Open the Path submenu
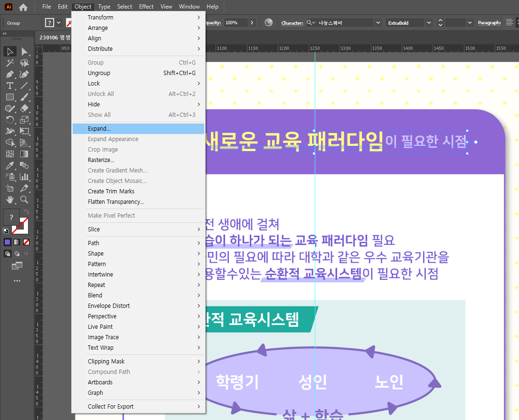Screen dimensions: 519x420 [138, 243]
